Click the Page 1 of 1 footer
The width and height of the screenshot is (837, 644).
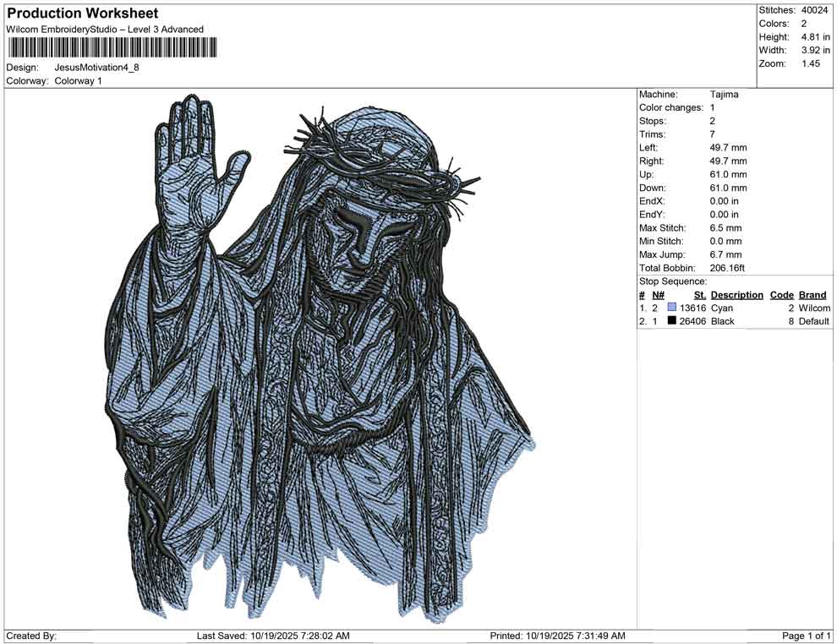tap(807, 636)
